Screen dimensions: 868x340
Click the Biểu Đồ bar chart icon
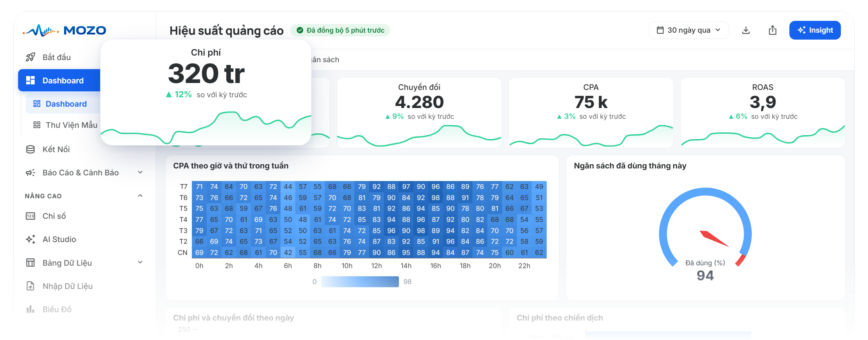(x=31, y=309)
